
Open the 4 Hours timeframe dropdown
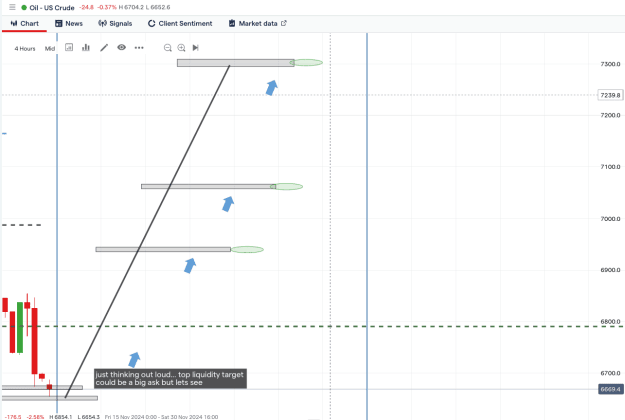point(25,49)
